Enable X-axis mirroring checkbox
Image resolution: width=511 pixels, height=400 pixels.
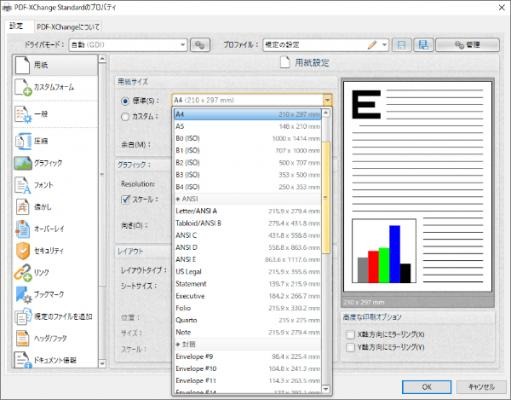point(350,334)
